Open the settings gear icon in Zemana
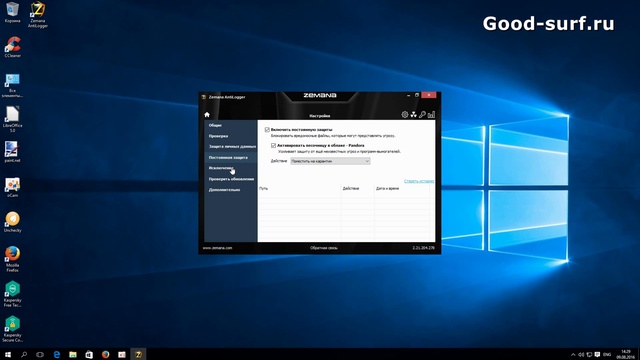 404,115
